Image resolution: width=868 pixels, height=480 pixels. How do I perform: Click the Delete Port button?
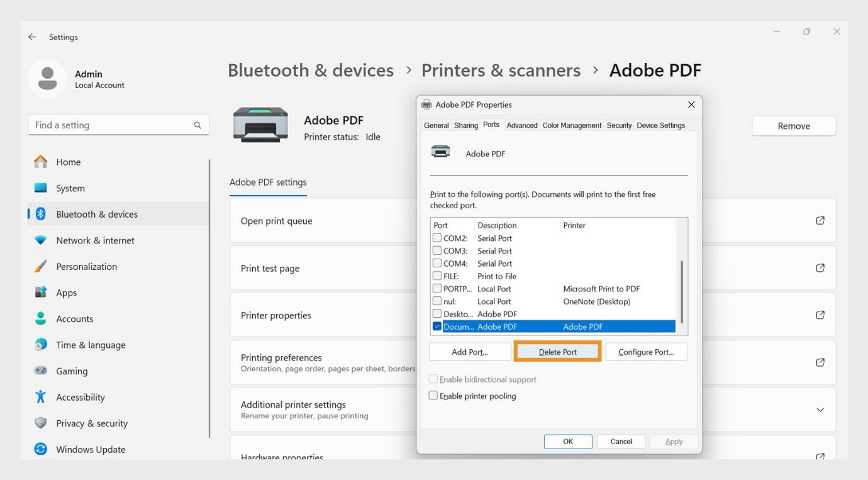557,351
